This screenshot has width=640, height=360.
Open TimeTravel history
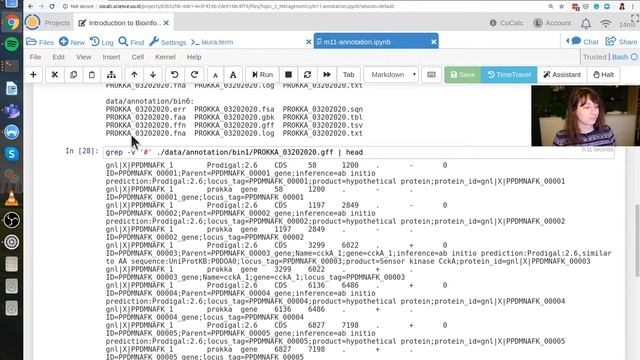pyautogui.click(x=509, y=75)
